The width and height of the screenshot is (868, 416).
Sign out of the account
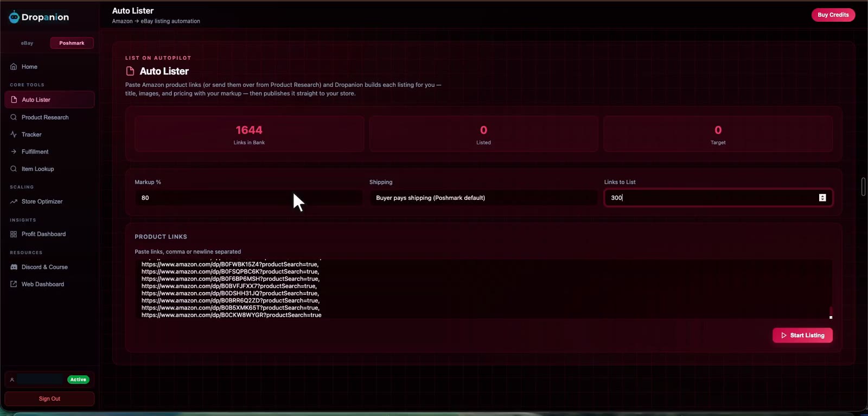click(49, 399)
